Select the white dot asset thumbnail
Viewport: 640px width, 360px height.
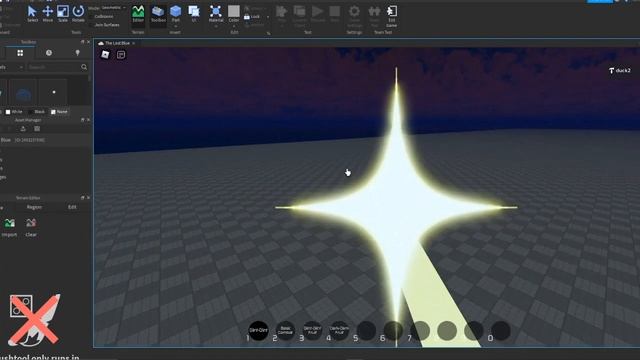pos(53,93)
